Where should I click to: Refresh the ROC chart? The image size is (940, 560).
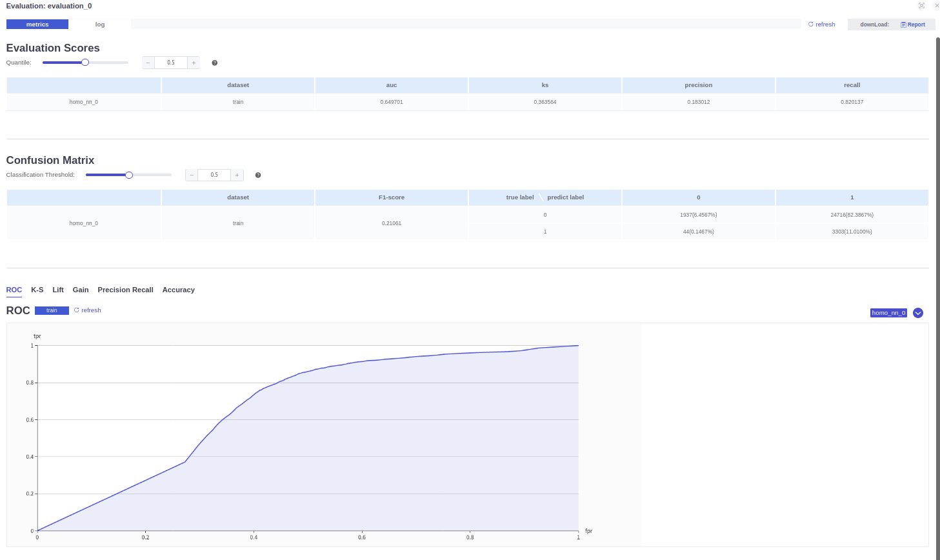coord(87,310)
